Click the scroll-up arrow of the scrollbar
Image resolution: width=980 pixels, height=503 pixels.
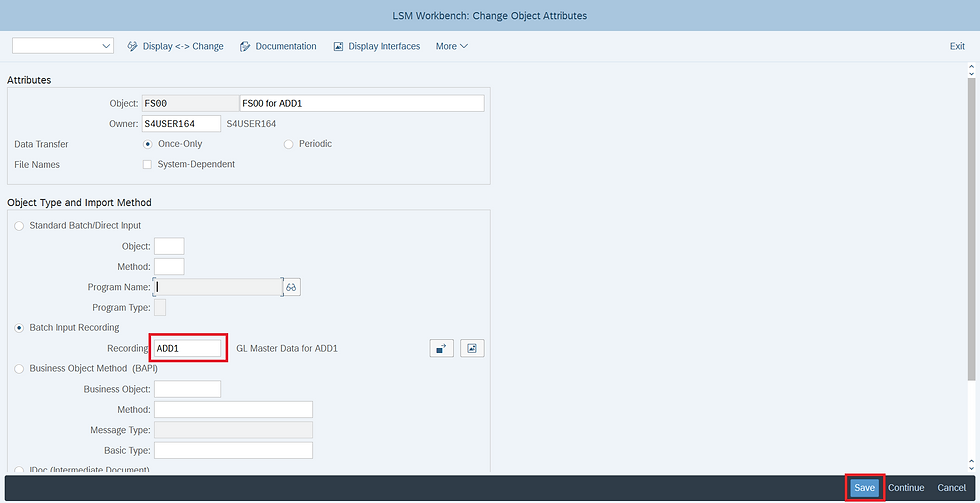(971, 67)
